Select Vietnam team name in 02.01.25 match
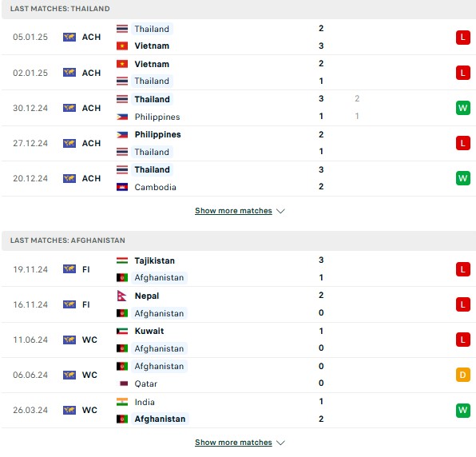The image size is (476, 457). click(x=152, y=64)
